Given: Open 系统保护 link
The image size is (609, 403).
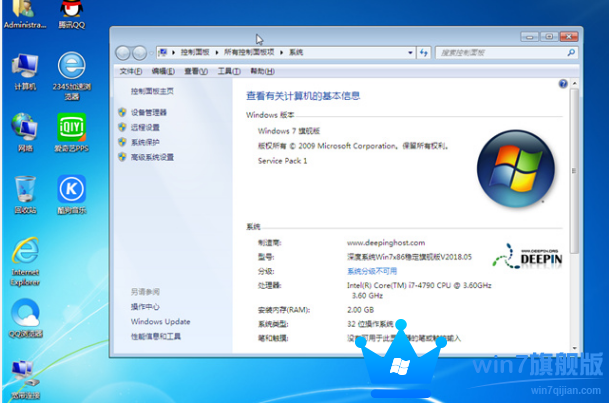Looking at the screenshot, I should coord(145,142).
